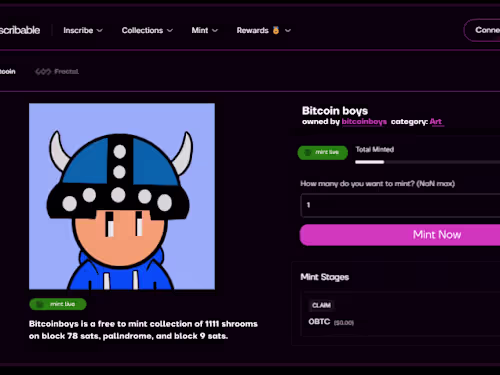Expand the Collections dropdown chevron
Screen dimensions: 500x375
tap(170, 30)
